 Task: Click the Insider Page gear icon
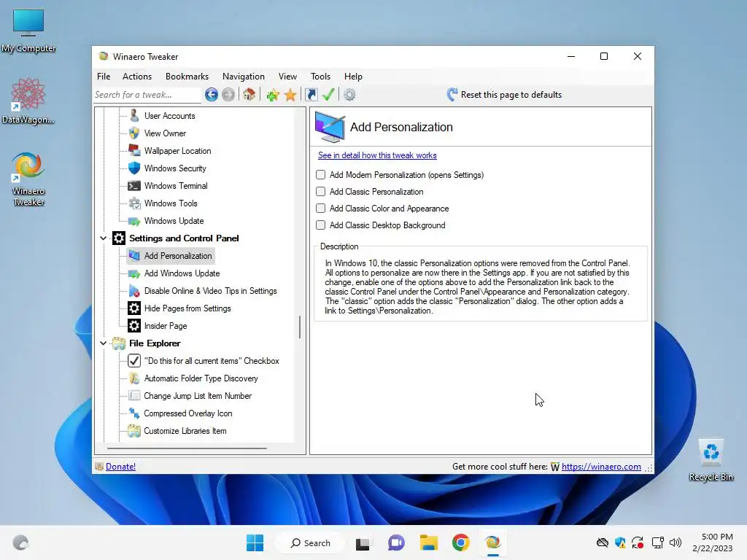[x=134, y=326]
